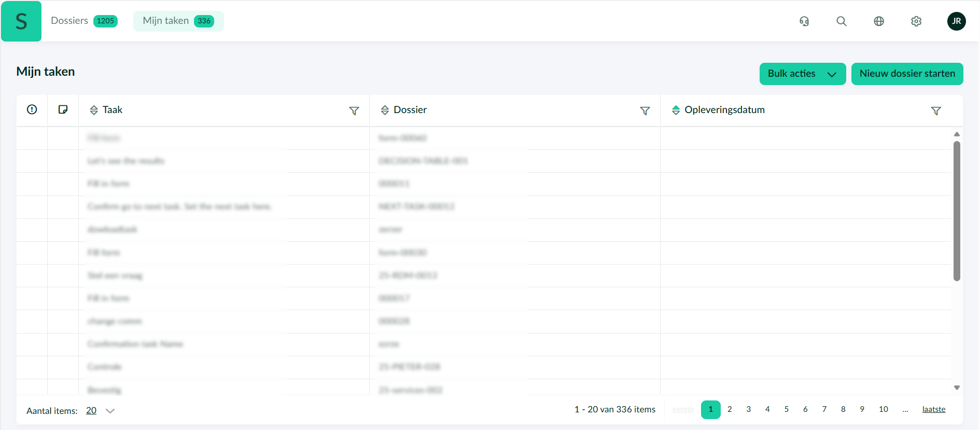The width and height of the screenshot is (980, 430).
Task: Open the settings gear icon
Action: [x=916, y=21]
